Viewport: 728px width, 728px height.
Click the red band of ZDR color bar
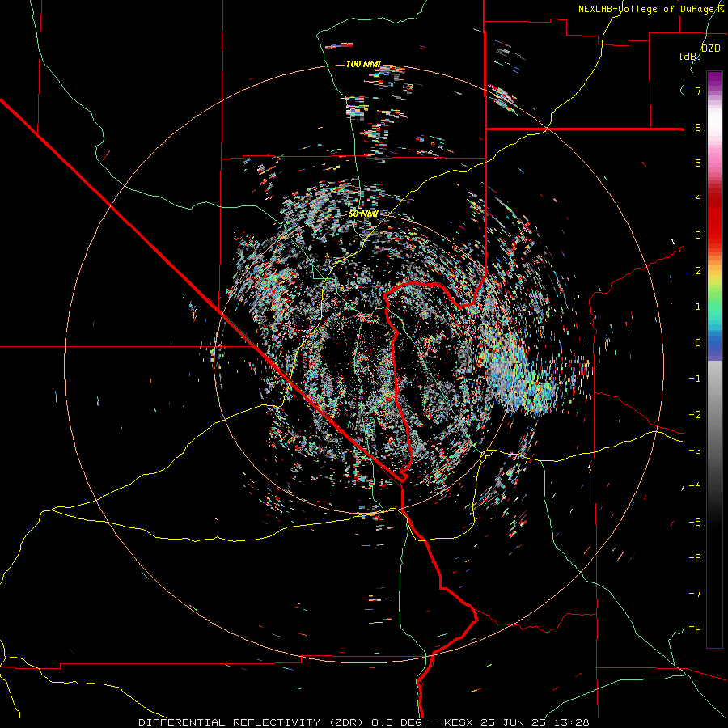[714, 221]
